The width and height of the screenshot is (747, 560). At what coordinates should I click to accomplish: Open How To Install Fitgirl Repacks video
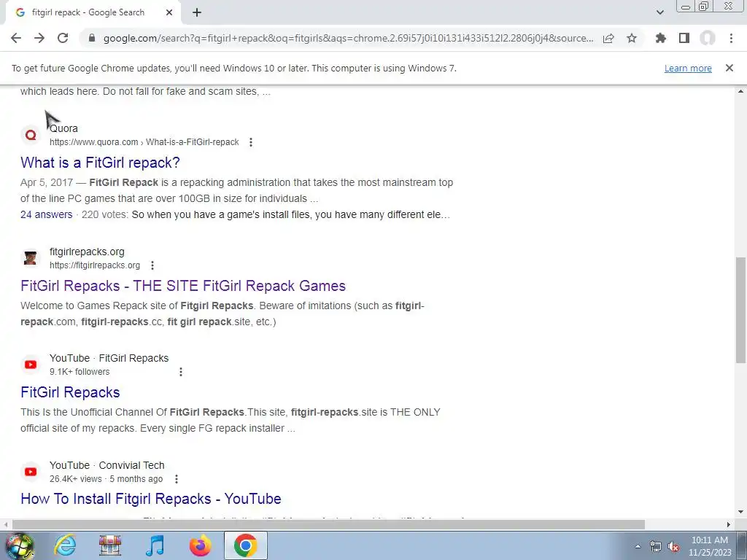point(150,499)
